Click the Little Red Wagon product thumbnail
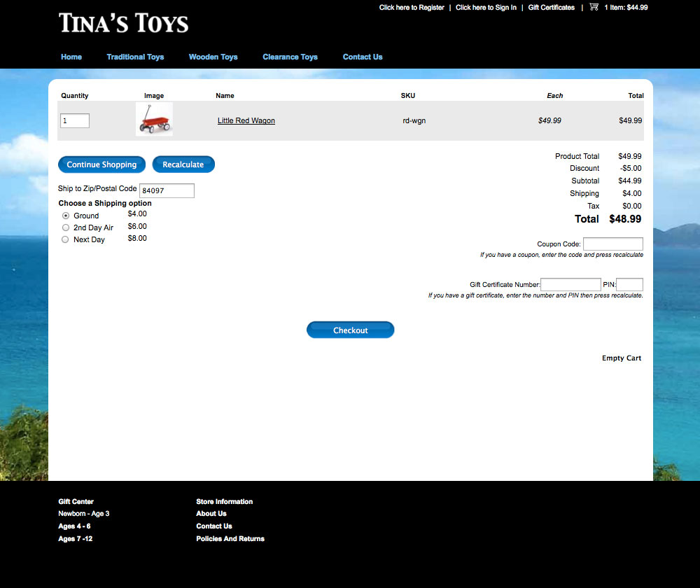 [x=154, y=120]
